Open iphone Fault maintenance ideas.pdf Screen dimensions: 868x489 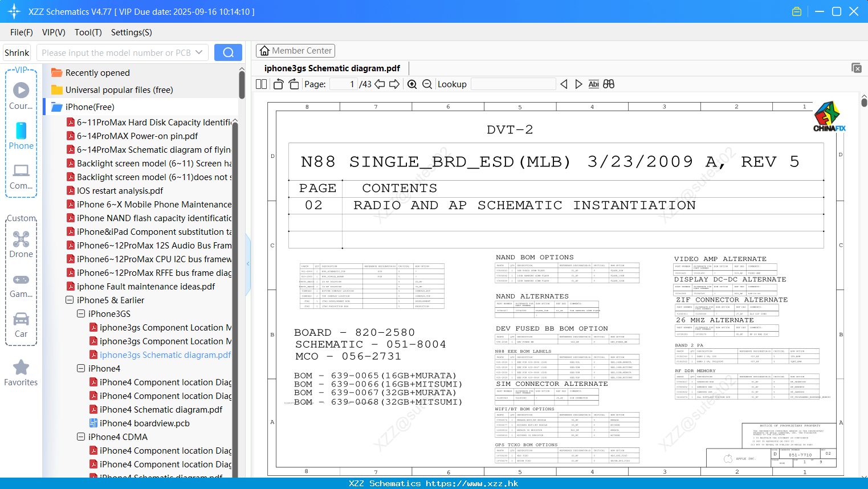tap(146, 287)
